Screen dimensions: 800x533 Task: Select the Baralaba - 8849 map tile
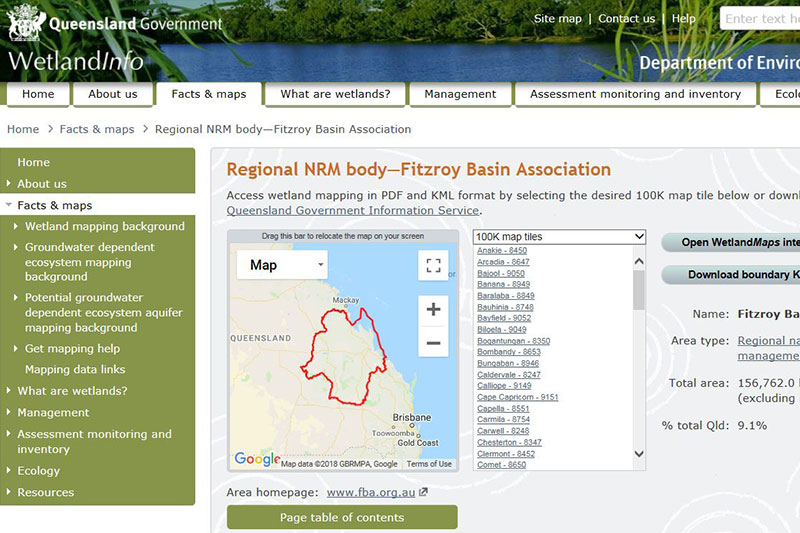pyautogui.click(x=505, y=296)
